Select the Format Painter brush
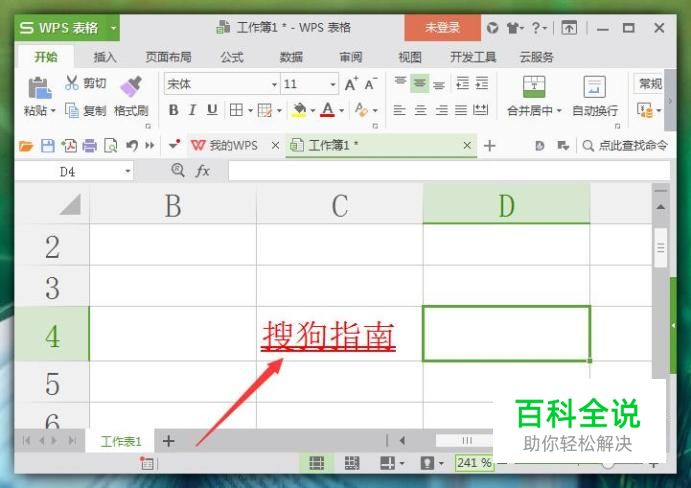Viewport: 691px width, 488px height. (x=131, y=86)
